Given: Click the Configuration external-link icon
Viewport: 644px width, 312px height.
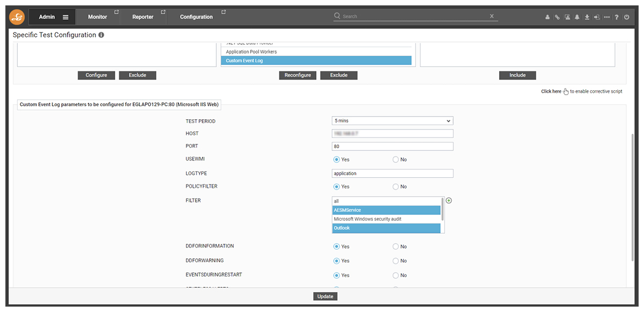Looking at the screenshot, I should click(224, 12).
